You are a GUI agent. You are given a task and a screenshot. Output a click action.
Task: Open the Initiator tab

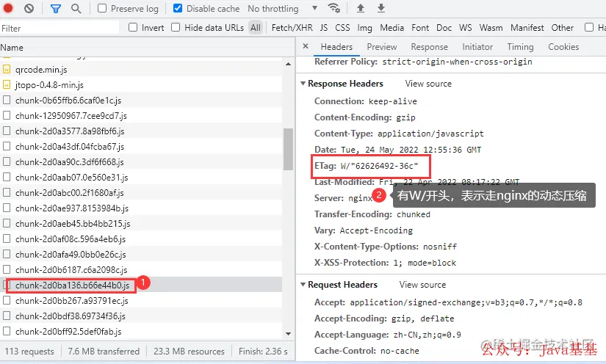pyautogui.click(x=477, y=47)
